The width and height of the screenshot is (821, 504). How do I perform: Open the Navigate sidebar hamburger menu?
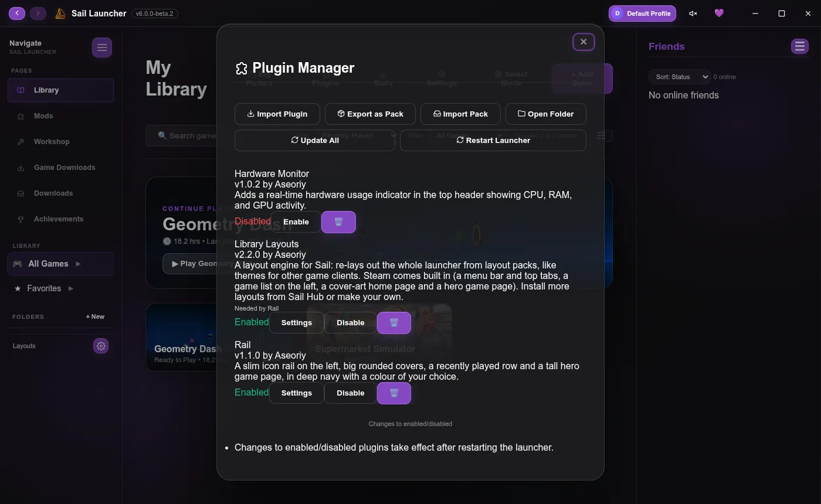tap(102, 47)
